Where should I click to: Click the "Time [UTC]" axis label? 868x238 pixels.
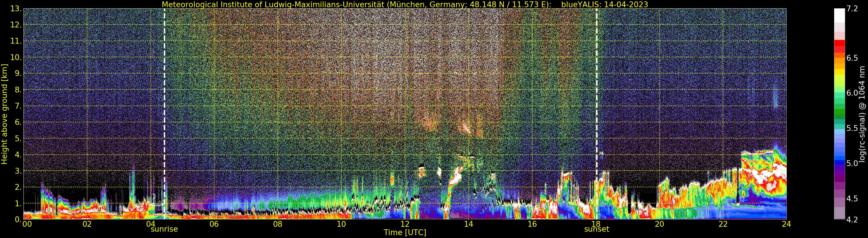405,232
